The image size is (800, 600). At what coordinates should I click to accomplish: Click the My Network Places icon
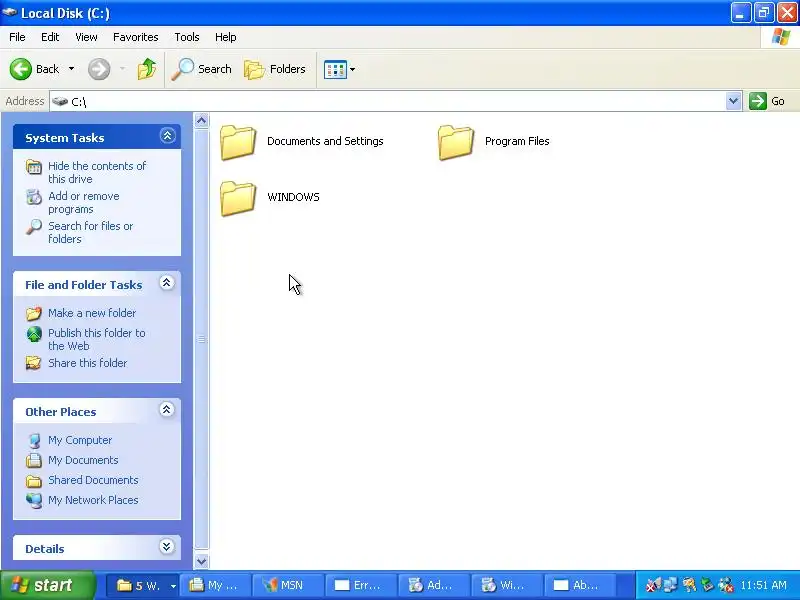point(34,501)
